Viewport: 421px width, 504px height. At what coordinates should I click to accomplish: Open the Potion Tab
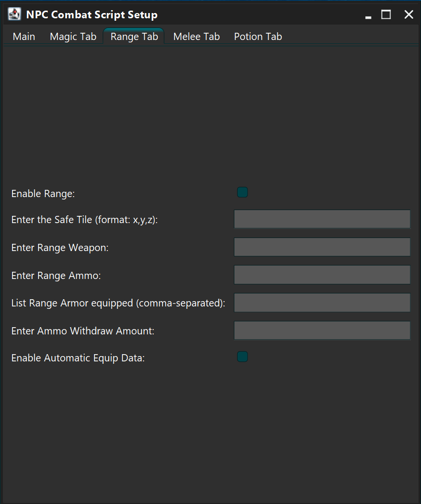pyautogui.click(x=258, y=36)
